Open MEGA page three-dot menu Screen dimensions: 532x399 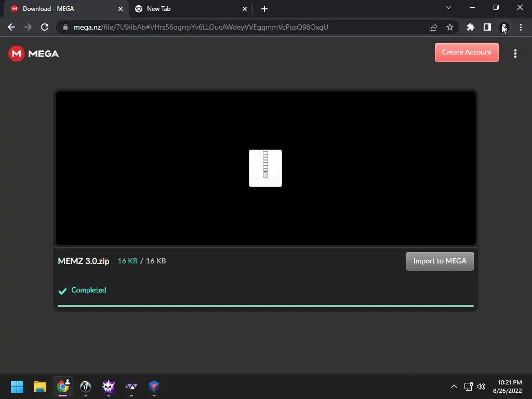[515, 54]
